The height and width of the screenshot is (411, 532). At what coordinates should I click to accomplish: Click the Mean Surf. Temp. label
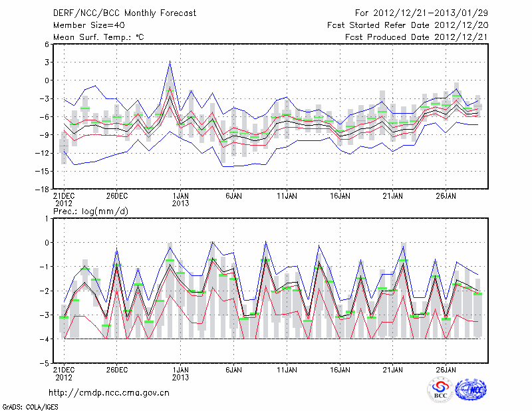98,37
